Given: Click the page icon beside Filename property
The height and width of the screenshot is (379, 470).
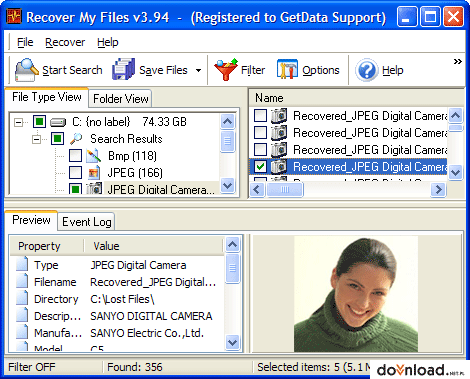Looking at the screenshot, I should [x=22, y=281].
